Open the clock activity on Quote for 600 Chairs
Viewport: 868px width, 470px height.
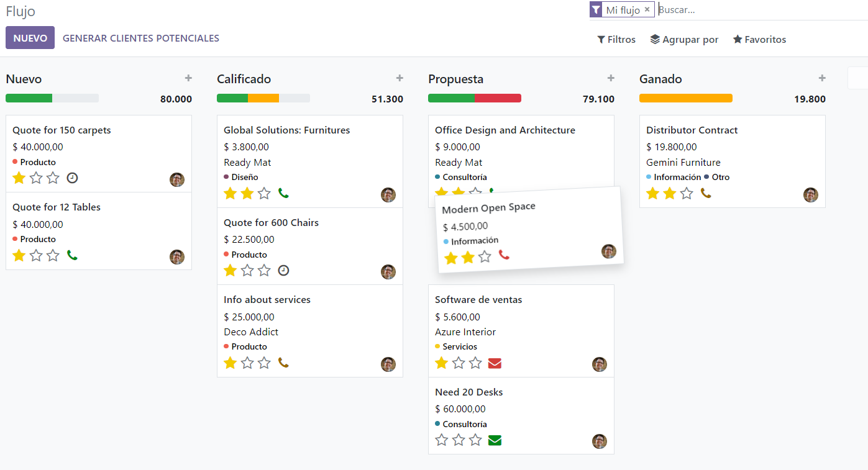(284, 271)
